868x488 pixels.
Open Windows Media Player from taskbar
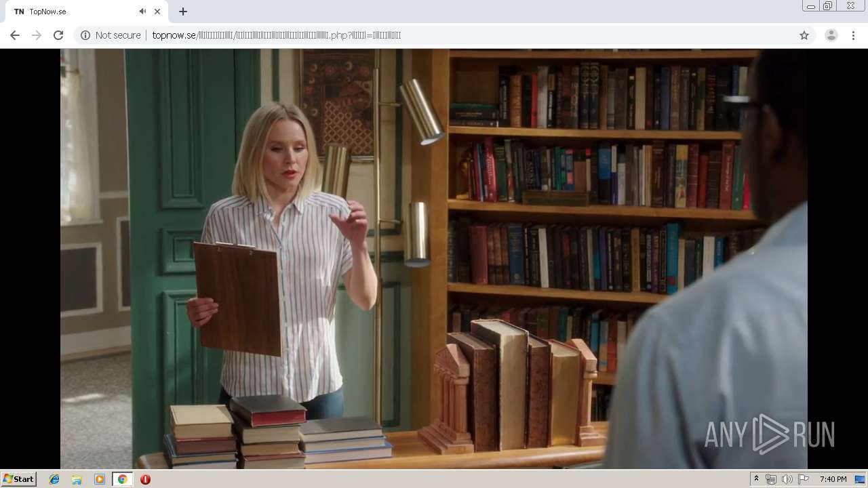pos(100,479)
